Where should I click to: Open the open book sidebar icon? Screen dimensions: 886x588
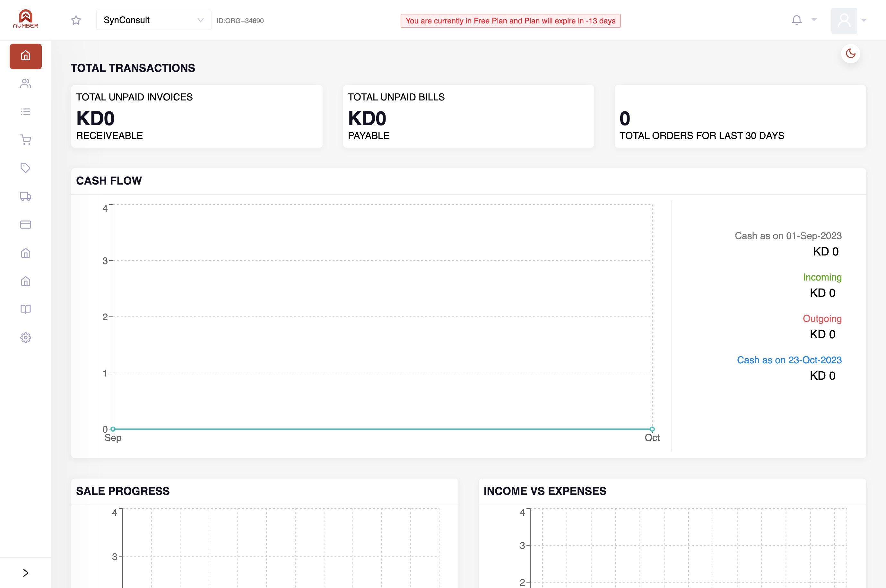click(25, 309)
